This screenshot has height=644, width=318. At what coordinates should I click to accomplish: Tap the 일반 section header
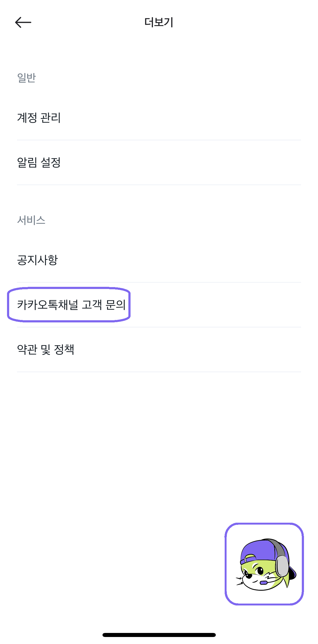26,78
